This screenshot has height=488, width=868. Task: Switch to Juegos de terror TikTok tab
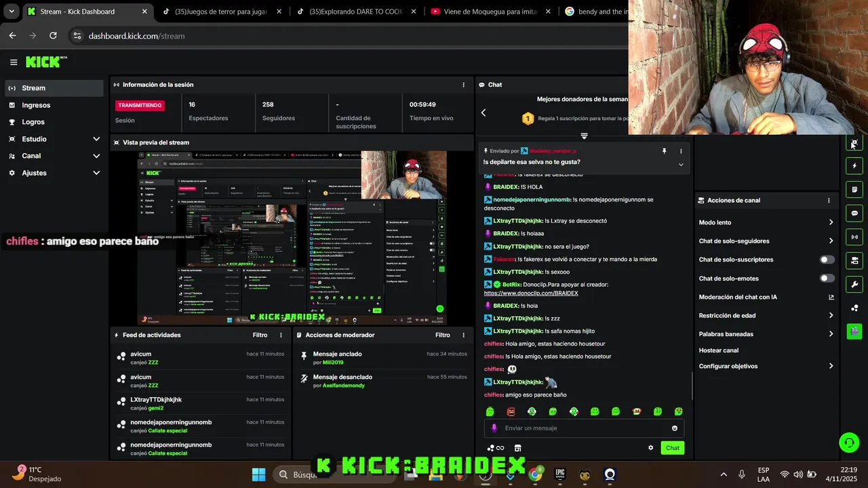(x=222, y=12)
